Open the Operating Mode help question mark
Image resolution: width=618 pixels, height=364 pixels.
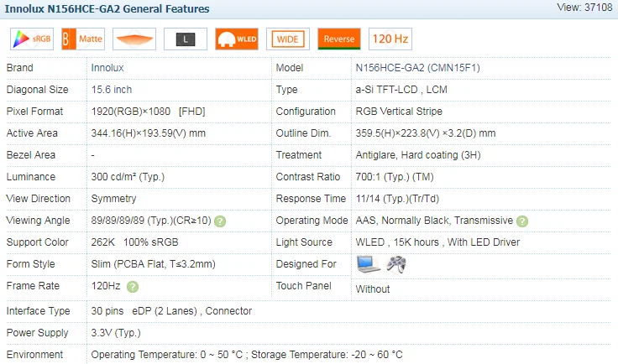pos(522,221)
